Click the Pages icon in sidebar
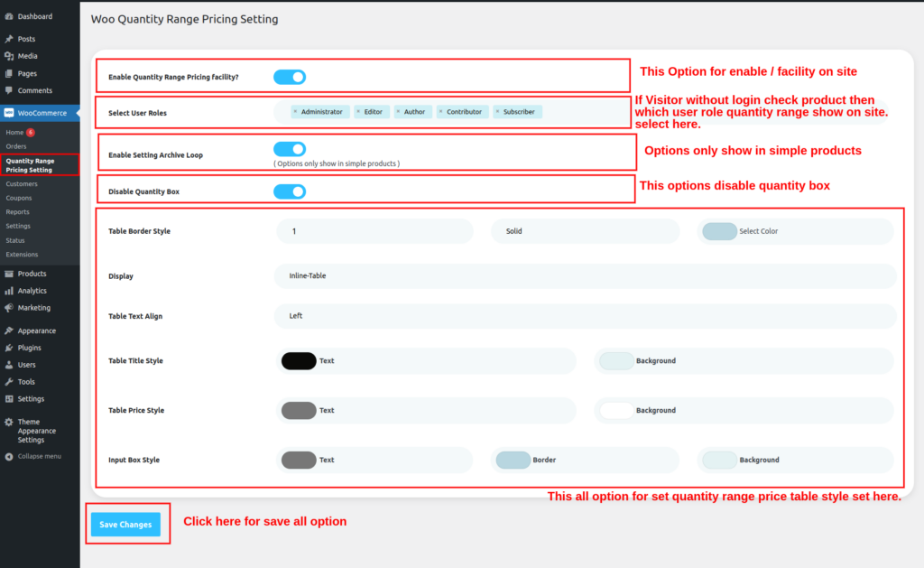924x568 pixels. pyautogui.click(x=9, y=74)
